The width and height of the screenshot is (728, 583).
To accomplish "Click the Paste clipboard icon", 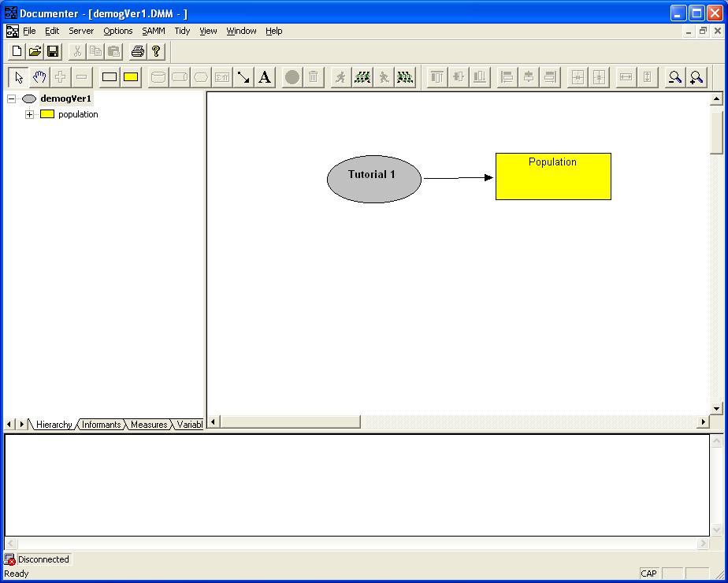I will tap(113, 51).
